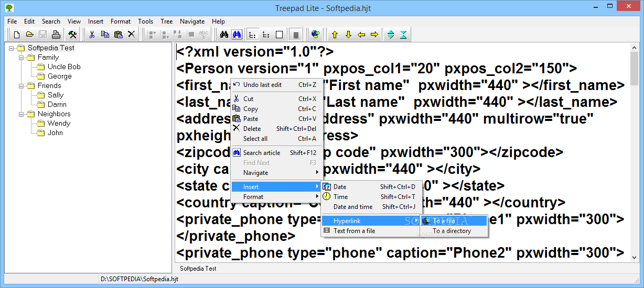Click the black binoculars search icon

point(224,35)
